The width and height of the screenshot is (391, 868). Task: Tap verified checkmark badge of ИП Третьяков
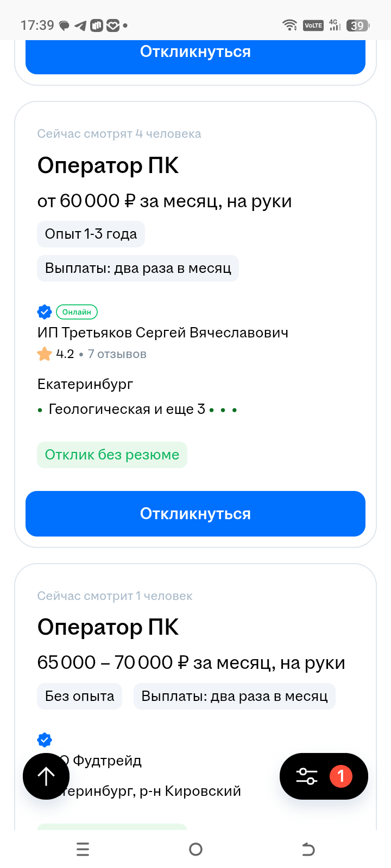tap(45, 312)
